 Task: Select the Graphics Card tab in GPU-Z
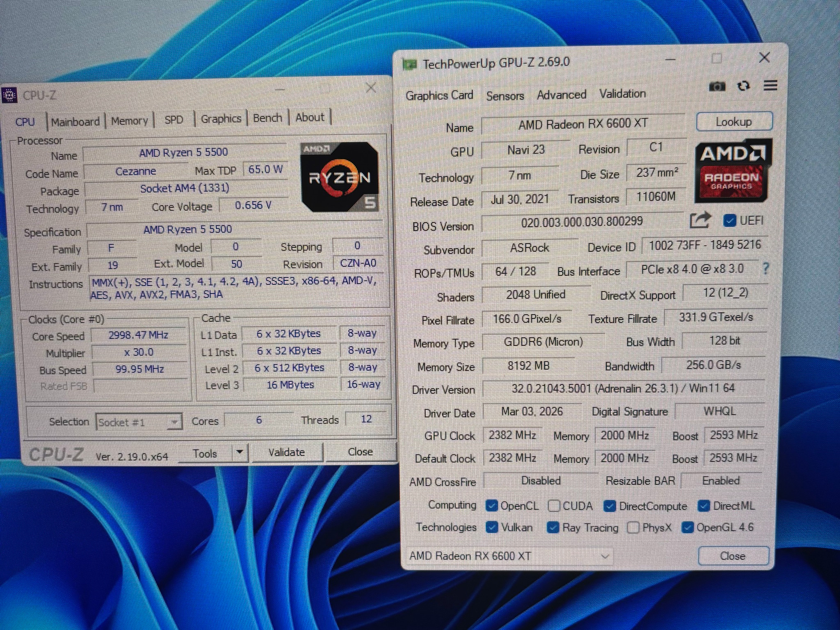pyautogui.click(x=439, y=96)
